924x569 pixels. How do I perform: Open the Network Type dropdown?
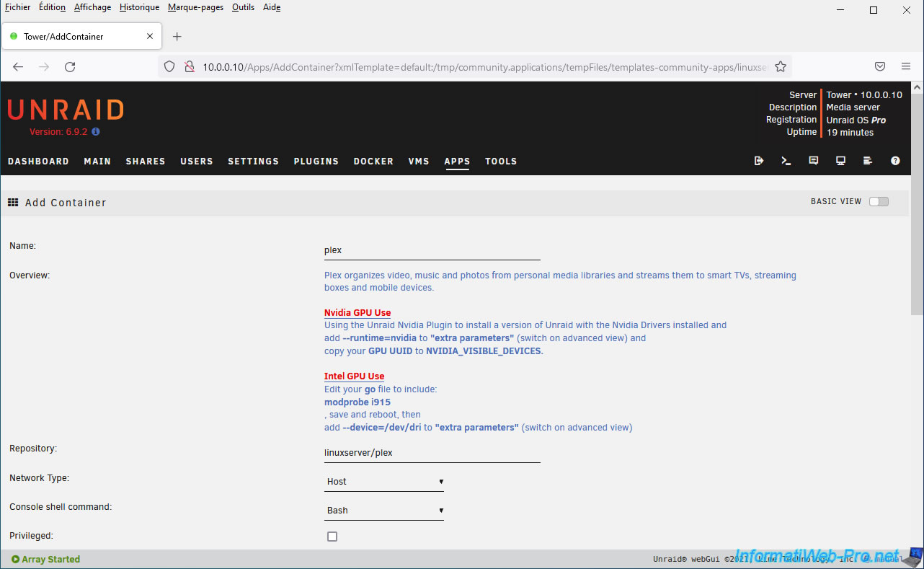click(x=384, y=482)
